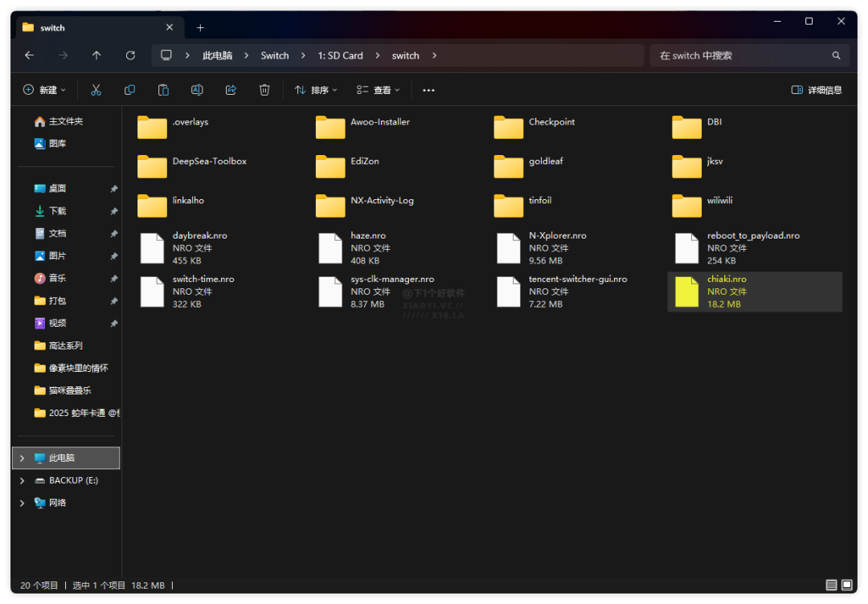This screenshot has height=604, width=868.
Task: Go up one directory level
Action: click(x=96, y=55)
